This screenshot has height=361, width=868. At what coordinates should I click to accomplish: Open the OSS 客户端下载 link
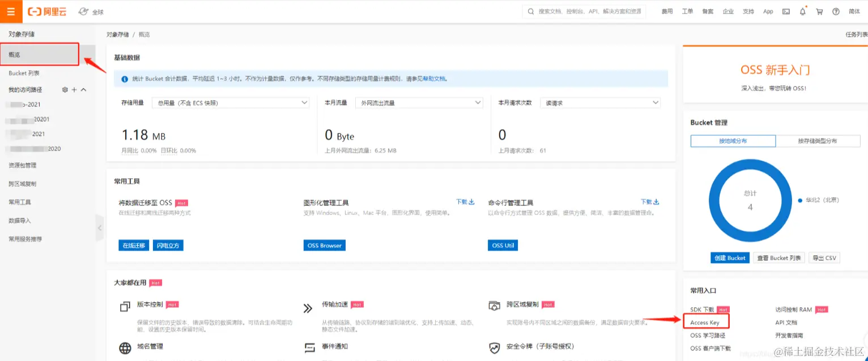pyautogui.click(x=710, y=349)
